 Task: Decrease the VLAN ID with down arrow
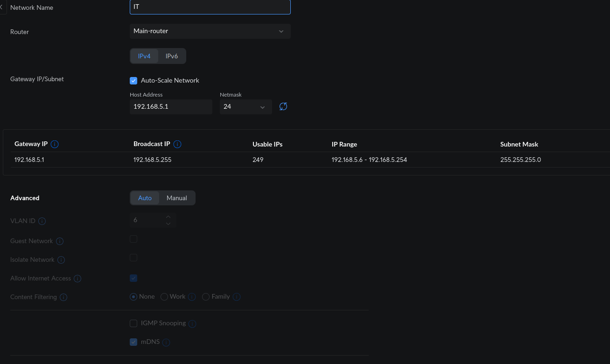(168, 224)
